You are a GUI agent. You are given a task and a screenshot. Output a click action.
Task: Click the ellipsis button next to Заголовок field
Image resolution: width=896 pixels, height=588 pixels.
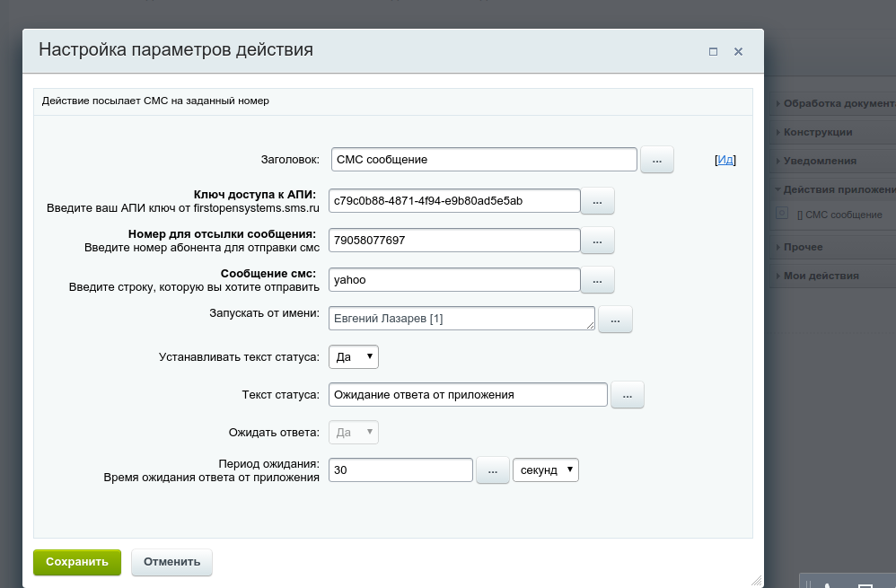656,160
